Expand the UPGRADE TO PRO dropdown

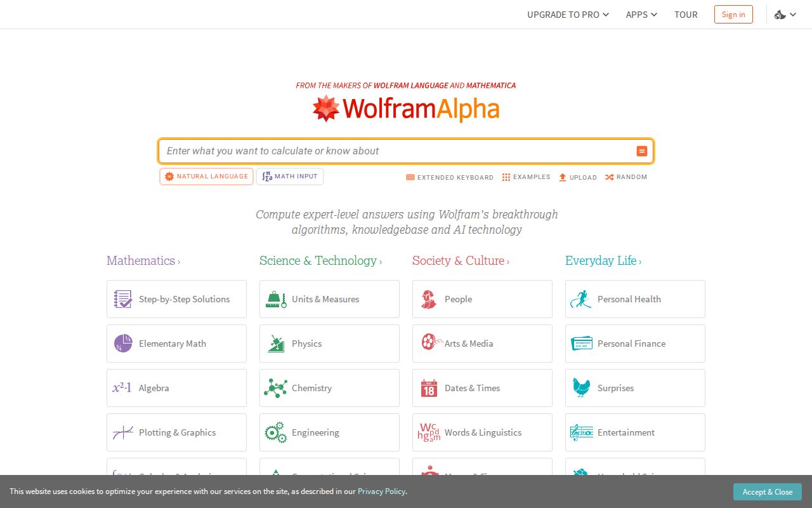point(568,14)
